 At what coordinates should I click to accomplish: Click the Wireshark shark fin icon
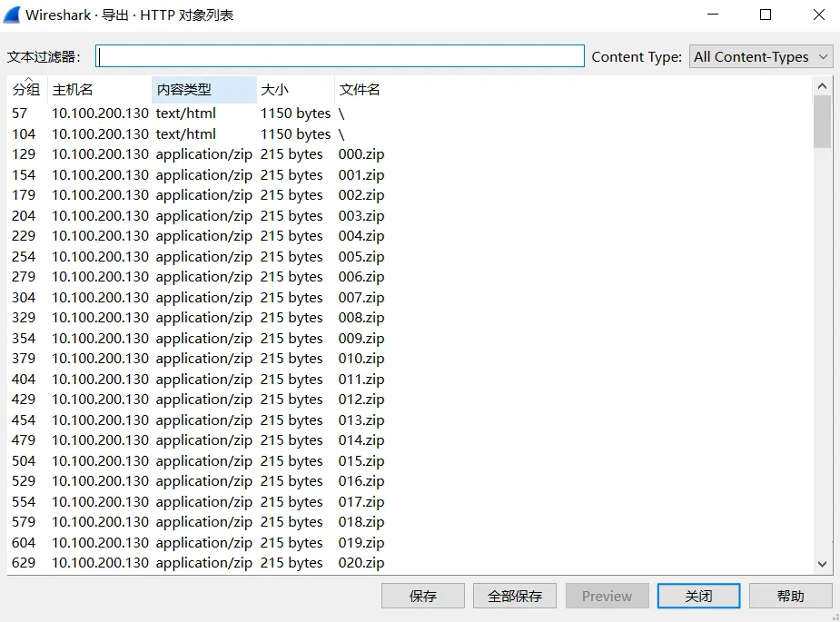[x=12, y=15]
